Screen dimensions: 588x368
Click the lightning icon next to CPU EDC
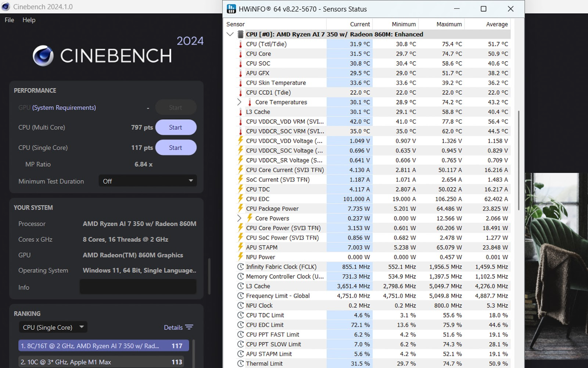click(241, 199)
